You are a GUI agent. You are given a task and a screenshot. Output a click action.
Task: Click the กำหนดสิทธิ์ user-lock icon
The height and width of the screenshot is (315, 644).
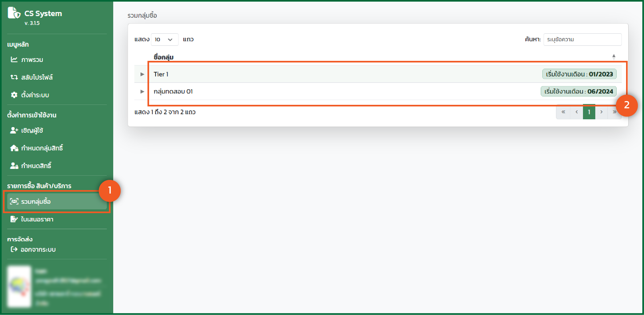[x=14, y=166]
